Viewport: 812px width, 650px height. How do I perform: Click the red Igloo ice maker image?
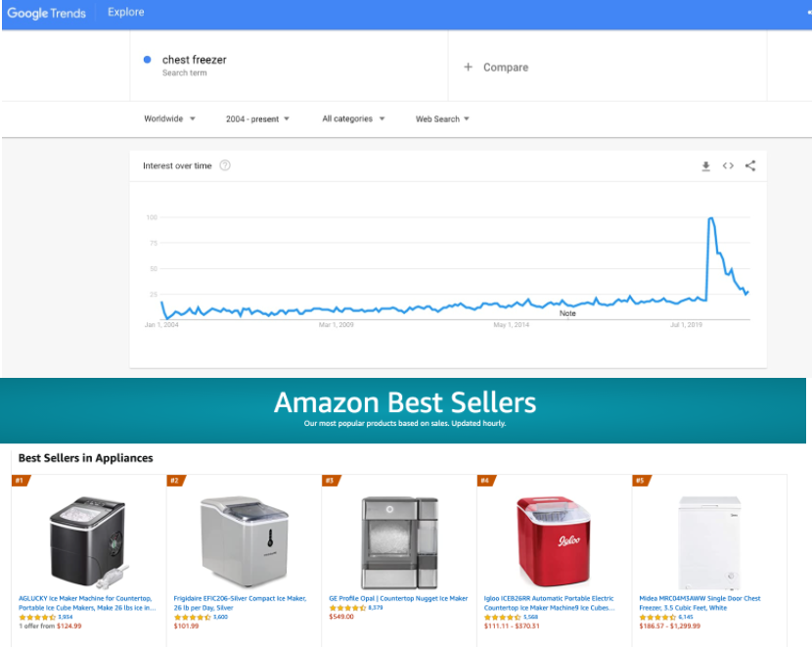(553, 541)
